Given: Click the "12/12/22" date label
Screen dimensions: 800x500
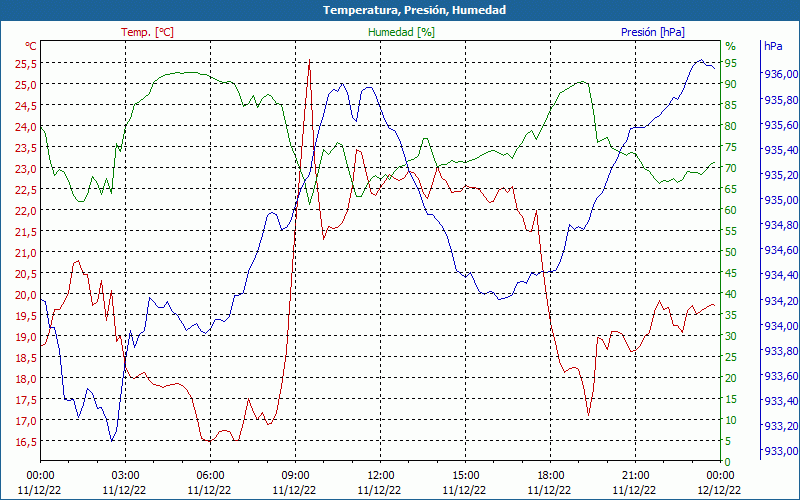Looking at the screenshot, I should click(719, 490).
